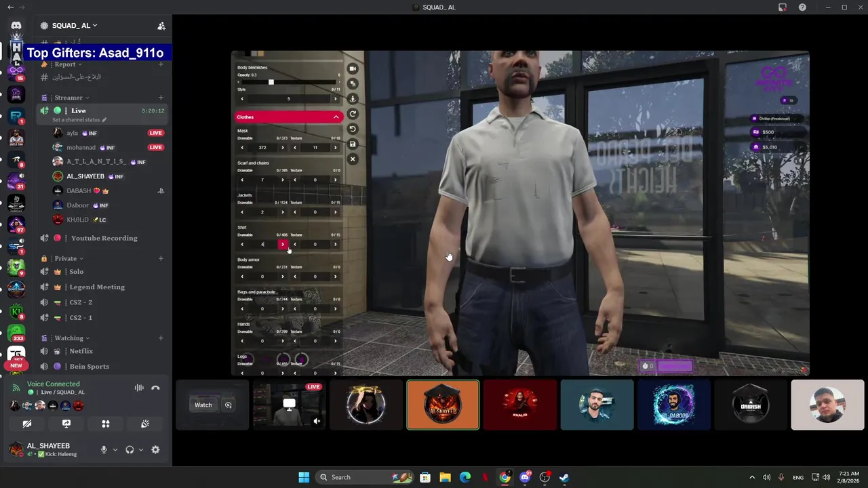Click the camera icon in character editor

(353, 68)
